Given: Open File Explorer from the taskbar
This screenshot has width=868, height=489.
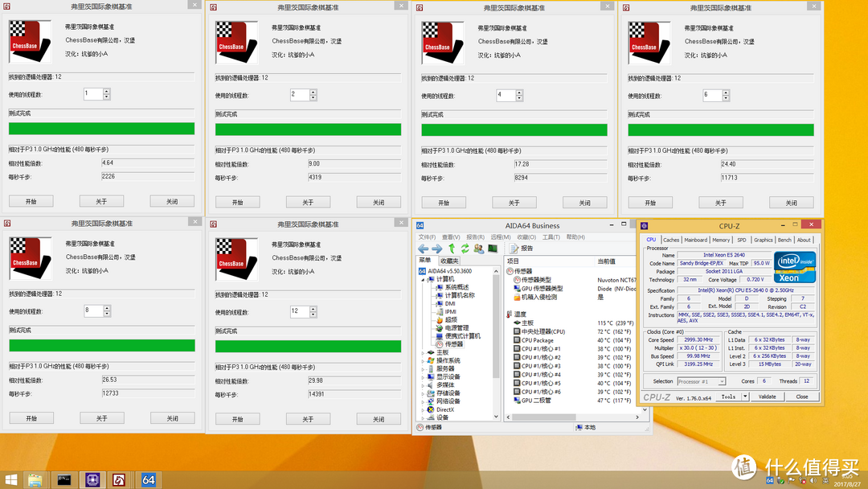Looking at the screenshot, I should [35, 479].
